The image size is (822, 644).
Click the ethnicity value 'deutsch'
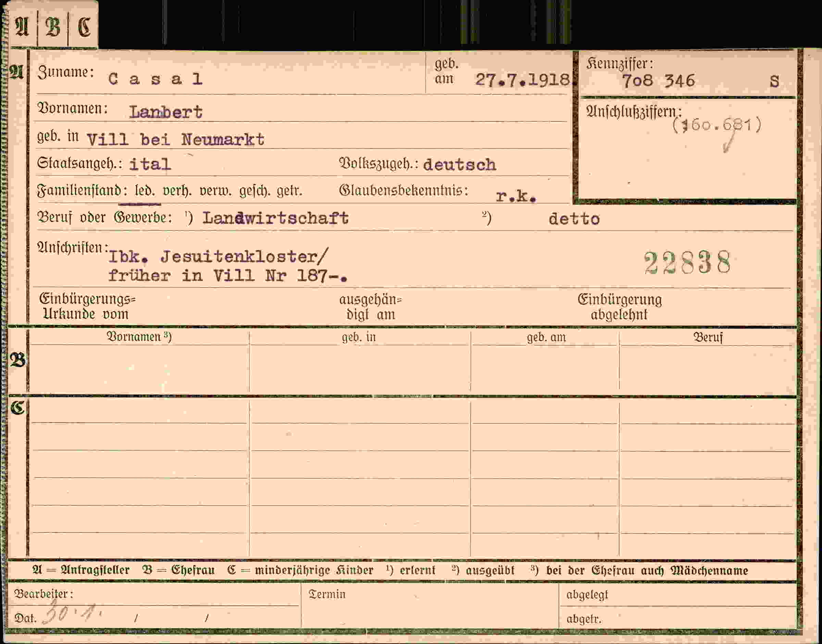click(459, 165)
